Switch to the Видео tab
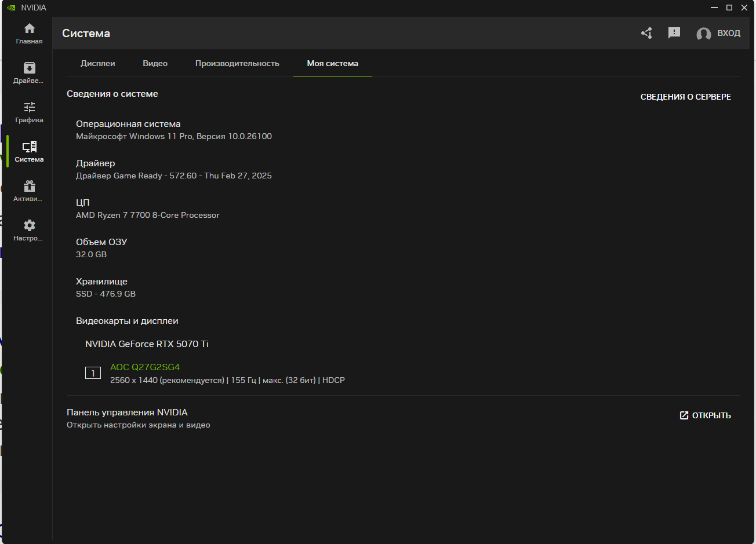 [155, 63]
